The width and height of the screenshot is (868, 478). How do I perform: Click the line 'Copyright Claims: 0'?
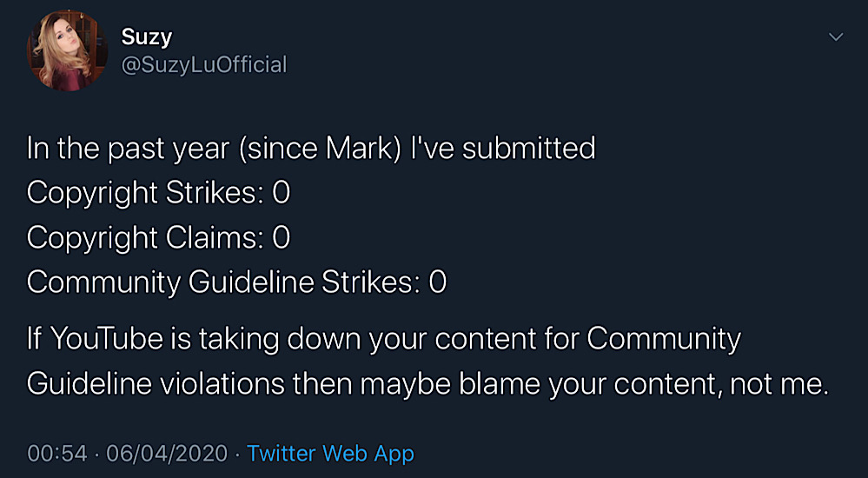point(158,238)
